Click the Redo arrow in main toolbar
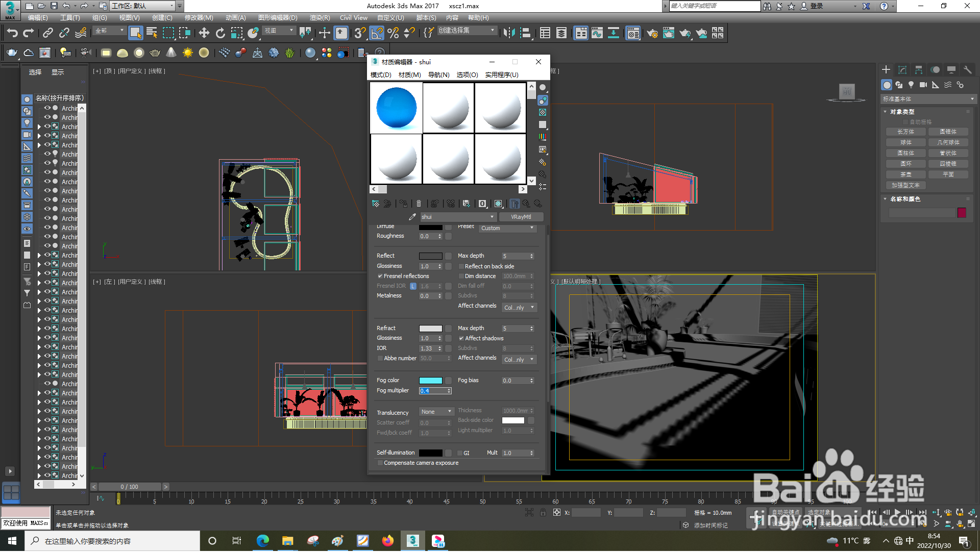The height and width of the screenshot is (552, 980). click(x=29, y=33)
